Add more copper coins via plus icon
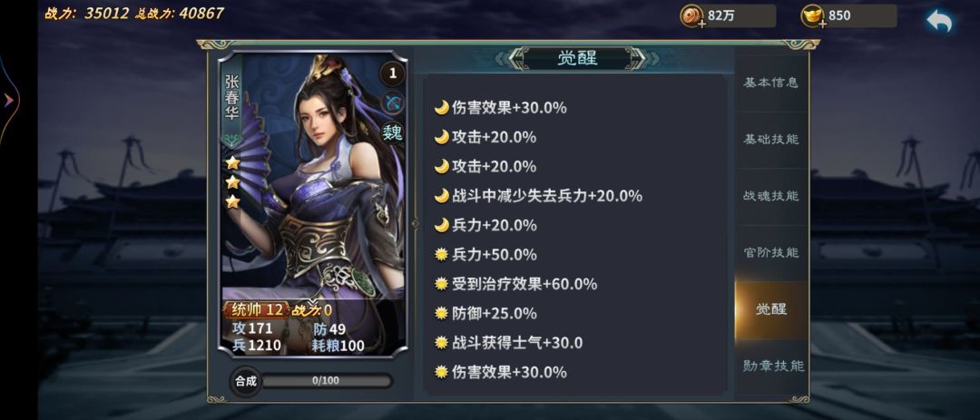980x420 pixels. pos(701,24)
